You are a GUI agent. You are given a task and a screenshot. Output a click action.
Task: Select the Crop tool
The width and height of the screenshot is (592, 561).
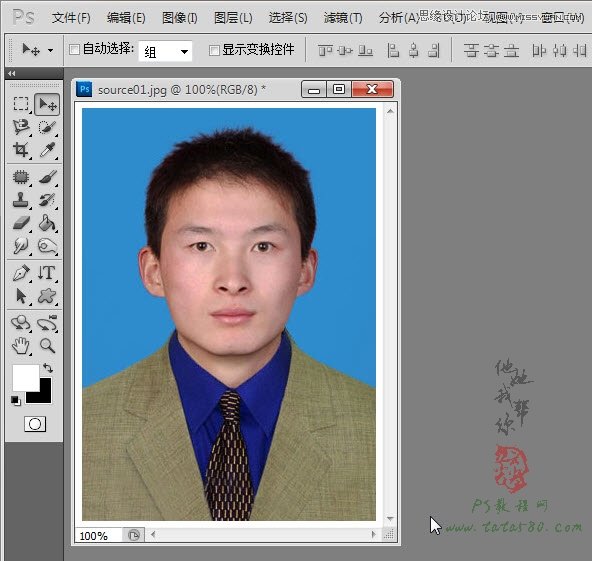pos(21,149)
